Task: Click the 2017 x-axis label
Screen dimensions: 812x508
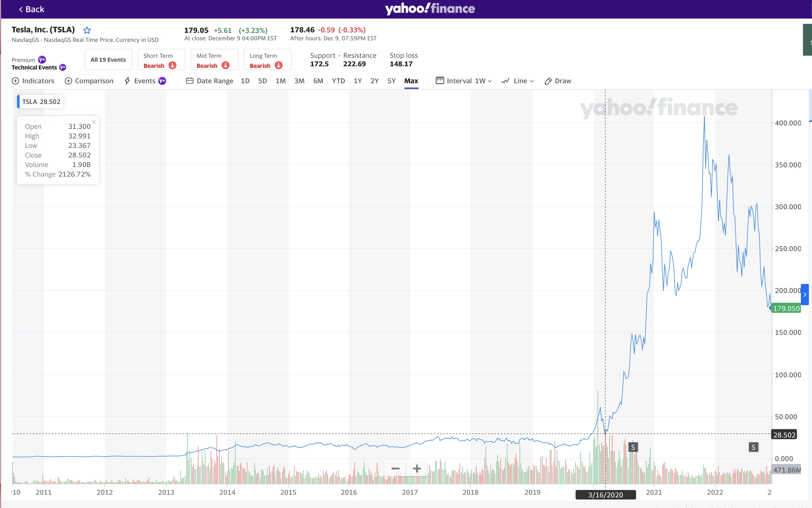Action: coord(409,492)
